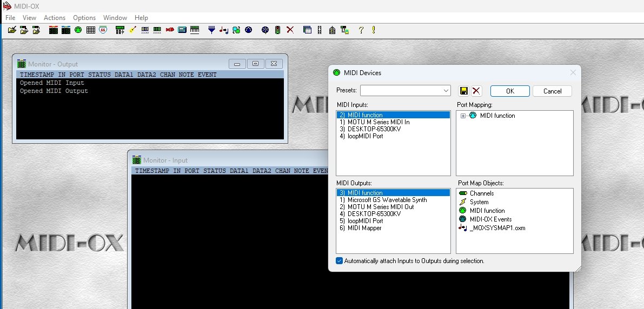Open the Options menu
Image resolution: width=644 pixels, height=309 pixels.
(84, 18)
